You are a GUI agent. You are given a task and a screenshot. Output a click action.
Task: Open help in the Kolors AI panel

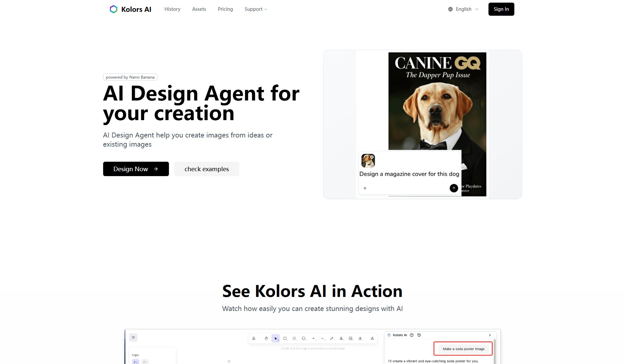tap(412, 335)
